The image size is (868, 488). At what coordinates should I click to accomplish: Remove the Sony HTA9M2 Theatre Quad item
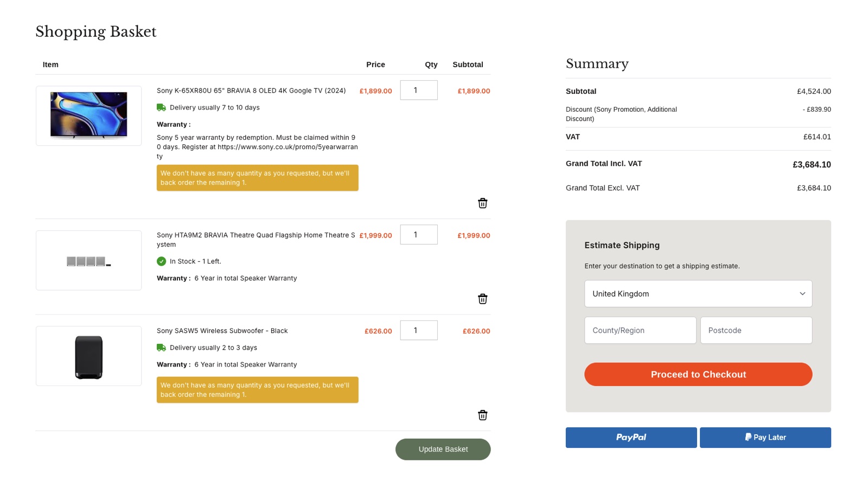pos(482,299)
